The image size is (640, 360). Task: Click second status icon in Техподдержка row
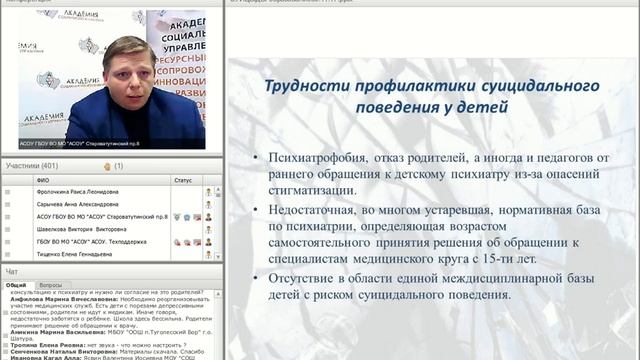[x=187, y=242]
